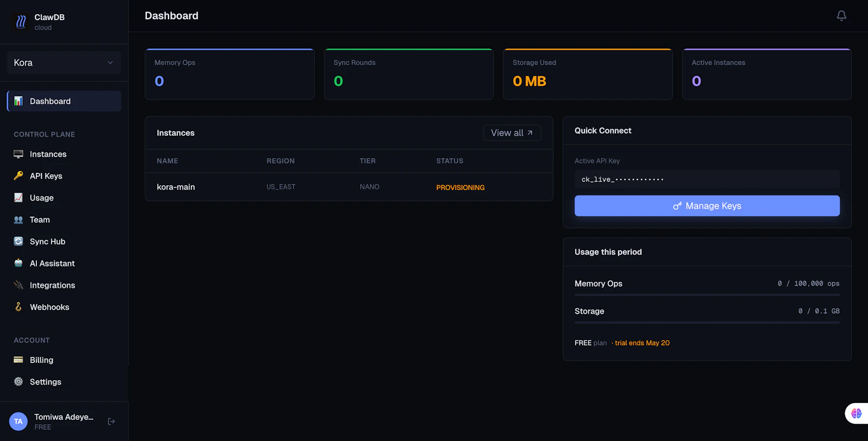
Task: Navigate to API Keys
Action: (64, 176)
